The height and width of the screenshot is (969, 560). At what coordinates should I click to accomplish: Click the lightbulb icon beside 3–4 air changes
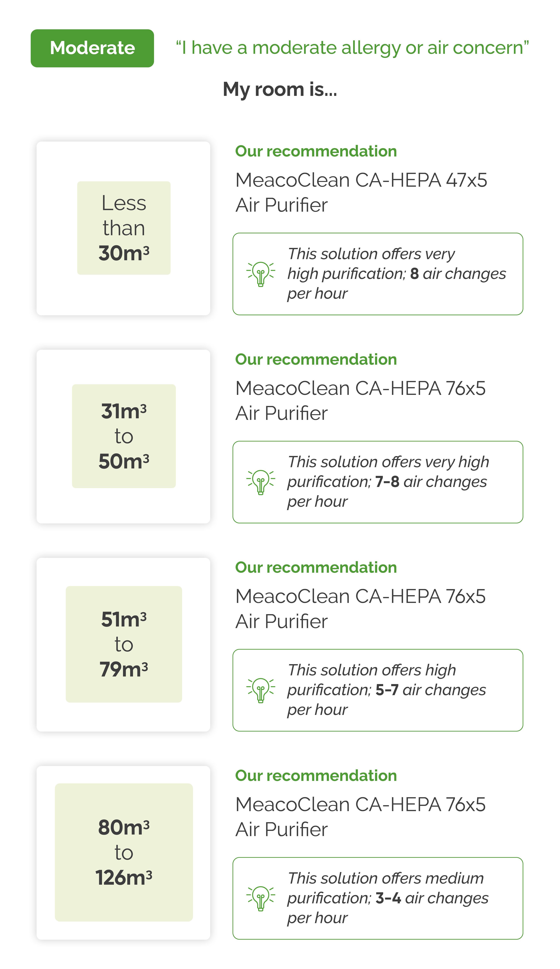[x=261, y=898]
